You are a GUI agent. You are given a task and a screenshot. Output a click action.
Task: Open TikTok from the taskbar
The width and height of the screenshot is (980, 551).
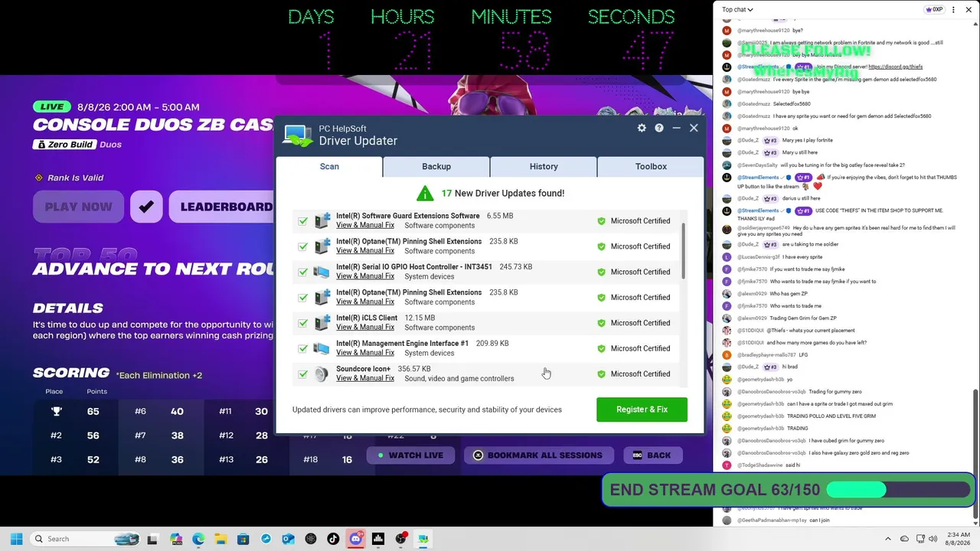333,539
